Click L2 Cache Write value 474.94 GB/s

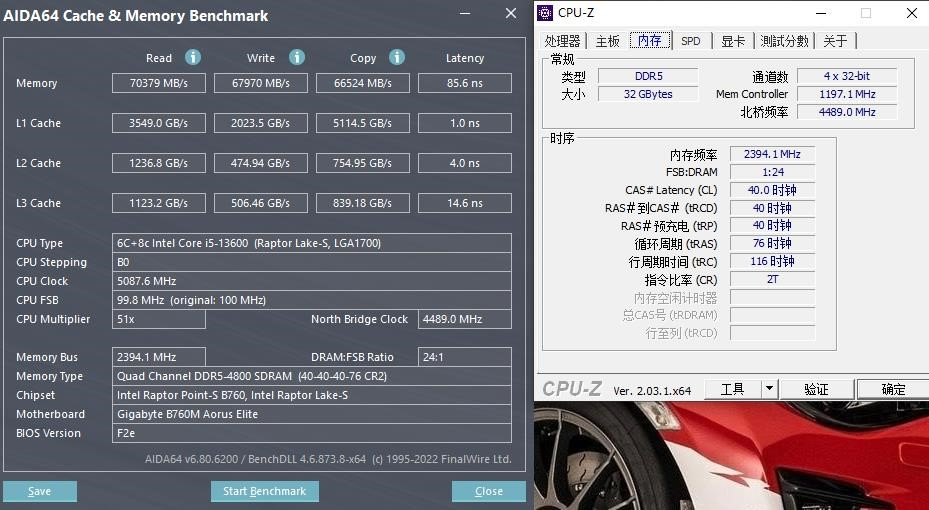coord(261,163)
